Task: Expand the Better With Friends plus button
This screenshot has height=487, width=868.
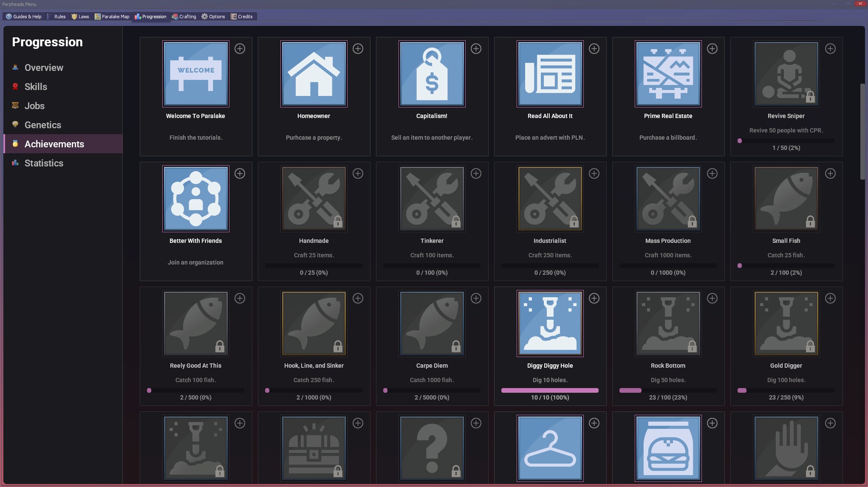Action: click(x=240, y=174)
